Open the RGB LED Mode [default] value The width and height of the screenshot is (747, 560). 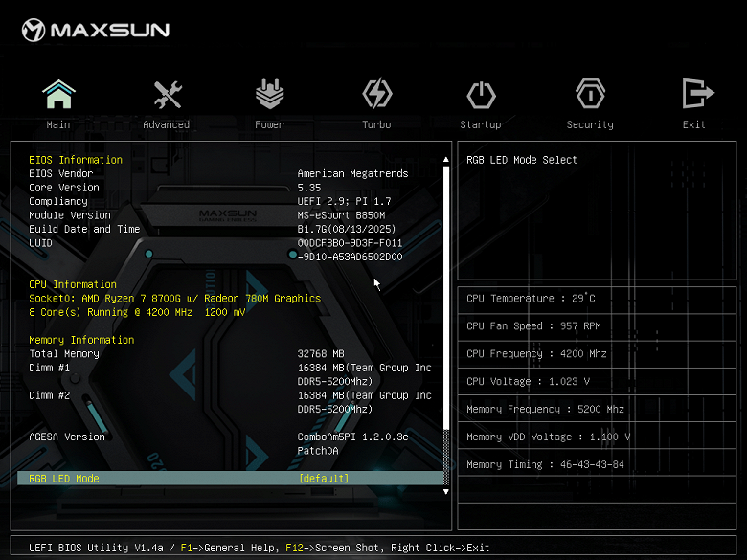pyautogui.click(x=324, y=479)
